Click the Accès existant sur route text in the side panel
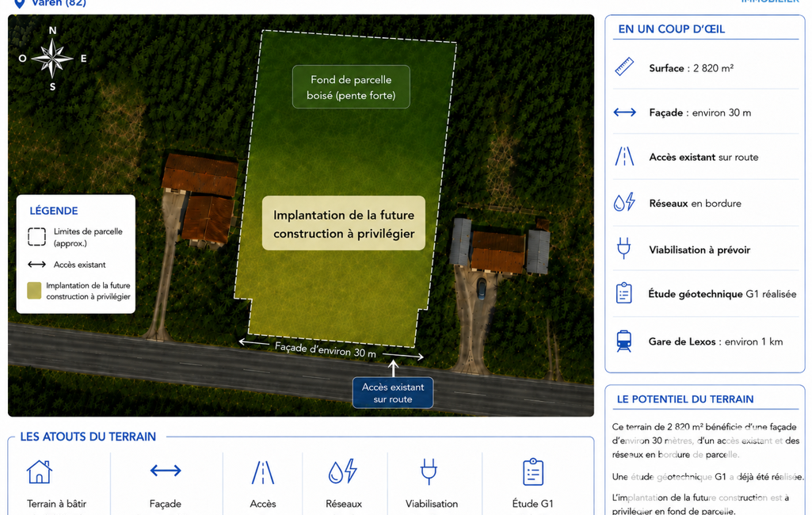The width and height of the screenshot is (812, 515). (x=703, y=157)
